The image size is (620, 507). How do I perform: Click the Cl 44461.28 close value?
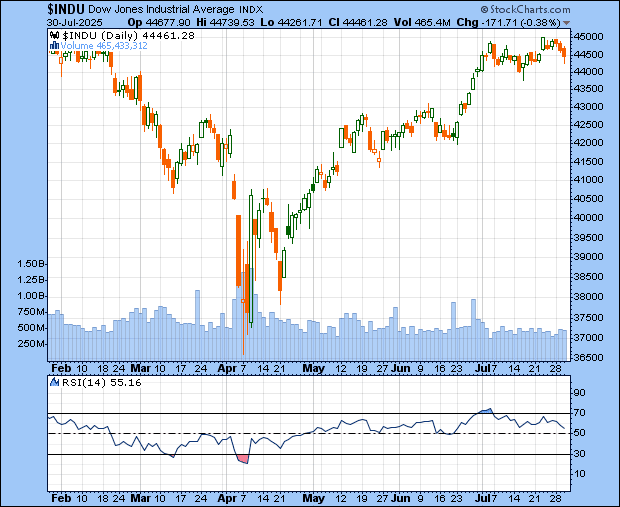tap(358, 23)
